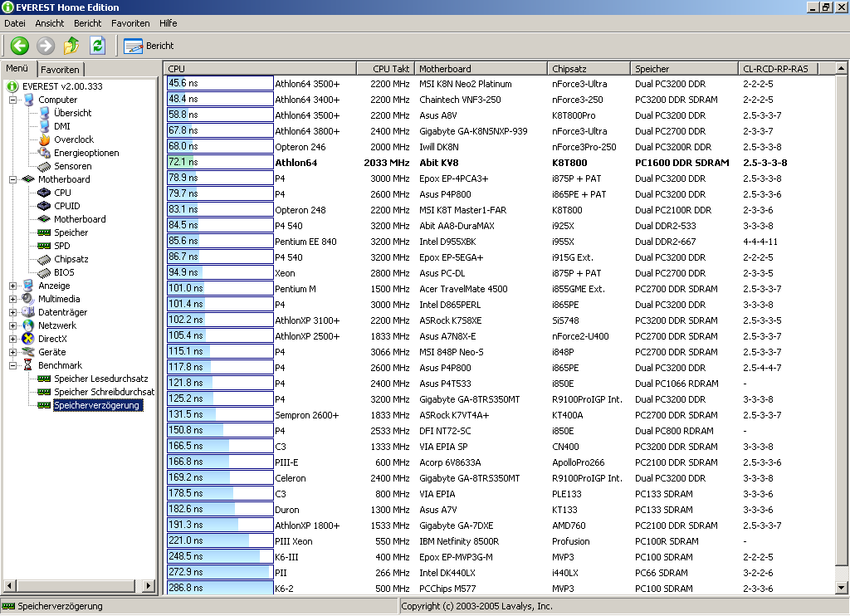Click the Sensoren icon
This screenshot has height=616, width=850.
[x=44, y=167]
